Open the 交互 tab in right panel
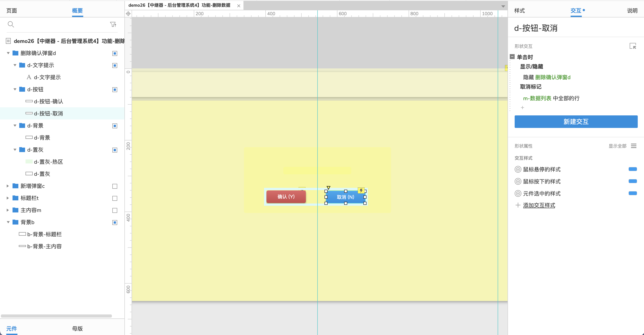 pos(576,11)
